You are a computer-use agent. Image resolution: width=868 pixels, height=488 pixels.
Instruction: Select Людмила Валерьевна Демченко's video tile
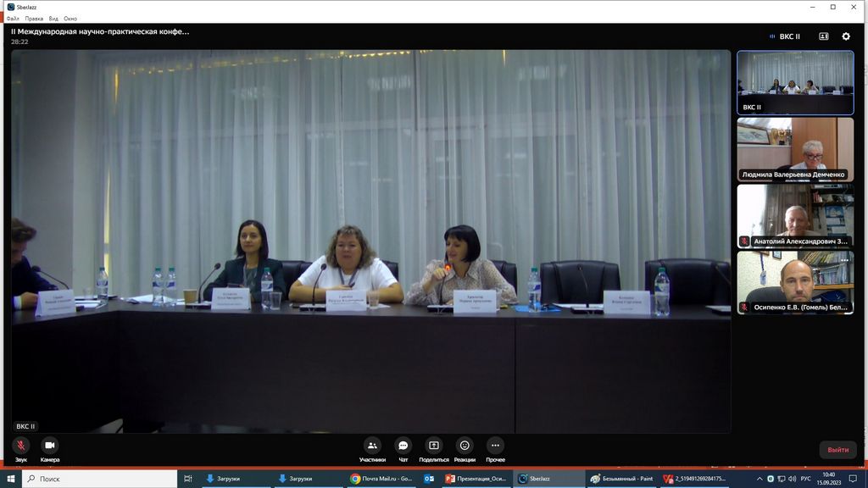click(795, 149)
